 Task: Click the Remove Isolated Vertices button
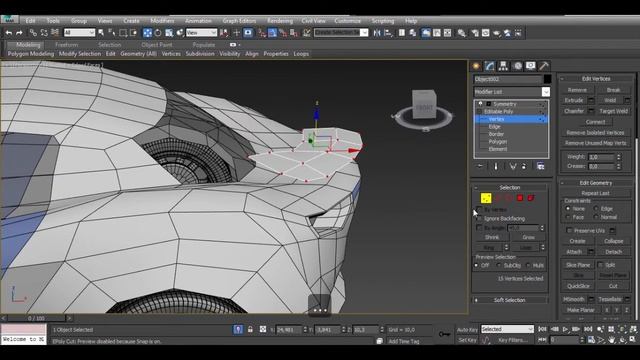click(x=596, y=133)
